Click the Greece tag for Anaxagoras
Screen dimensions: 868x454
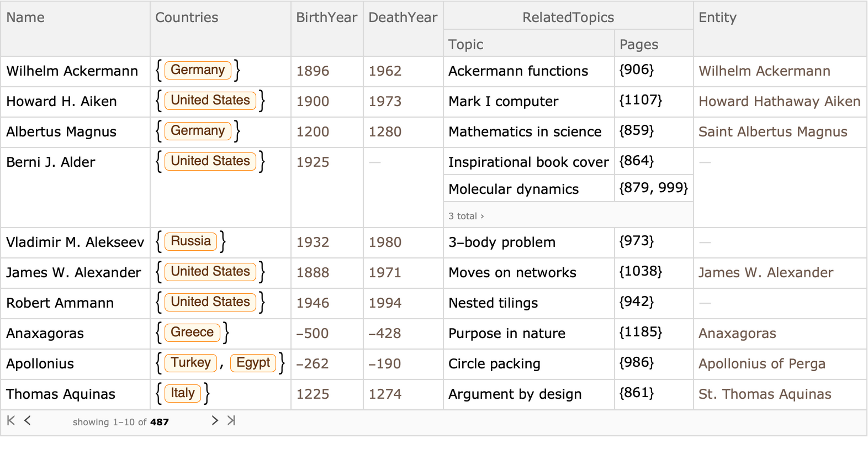tap(192, 332)
